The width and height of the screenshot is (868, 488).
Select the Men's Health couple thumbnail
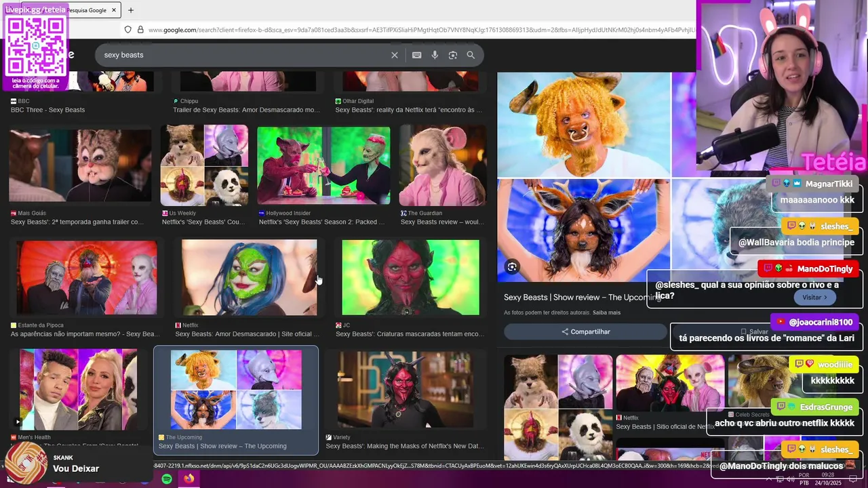pyautogui.click(x=79, y=390)
